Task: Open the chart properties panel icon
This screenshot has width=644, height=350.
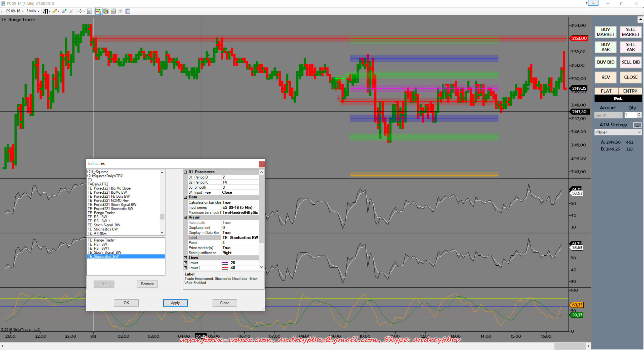Action: (x=128, y=11)
